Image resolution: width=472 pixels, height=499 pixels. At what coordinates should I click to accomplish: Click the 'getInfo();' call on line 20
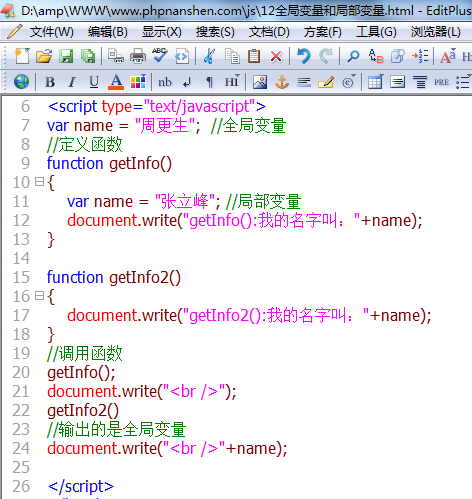pos(81,373)
